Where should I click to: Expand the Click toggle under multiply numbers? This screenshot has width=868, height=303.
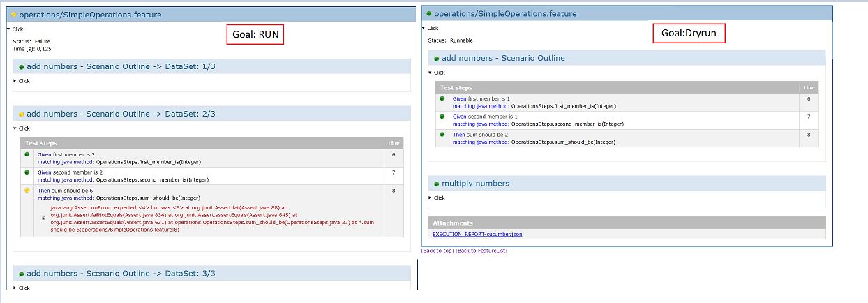437,198
